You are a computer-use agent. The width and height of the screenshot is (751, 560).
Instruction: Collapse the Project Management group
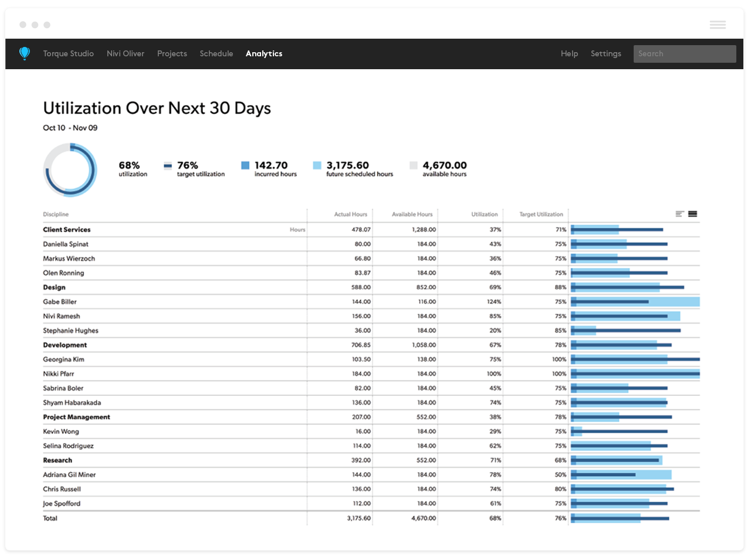tap(76, 417)
